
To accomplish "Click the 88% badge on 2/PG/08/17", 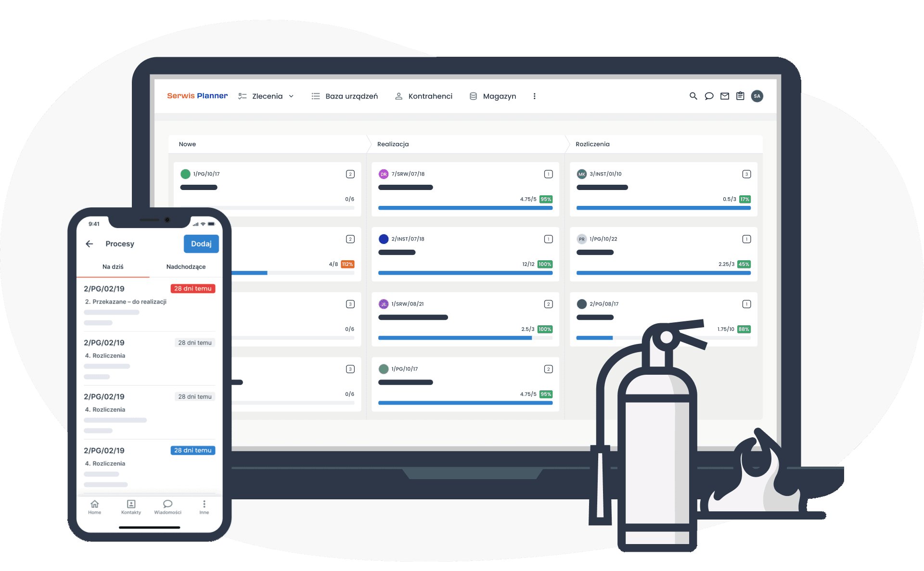I will [x=744, y=329].
